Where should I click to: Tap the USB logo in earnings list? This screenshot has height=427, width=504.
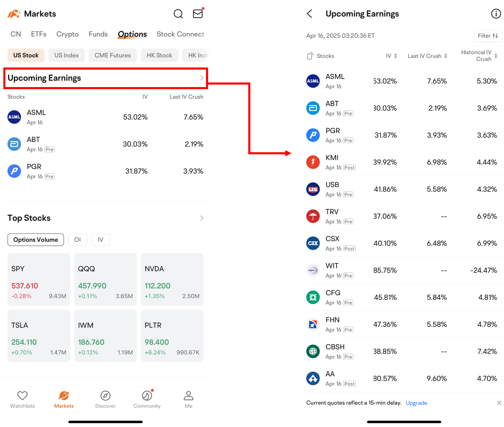pyautogui.click(x=313, y=189)
